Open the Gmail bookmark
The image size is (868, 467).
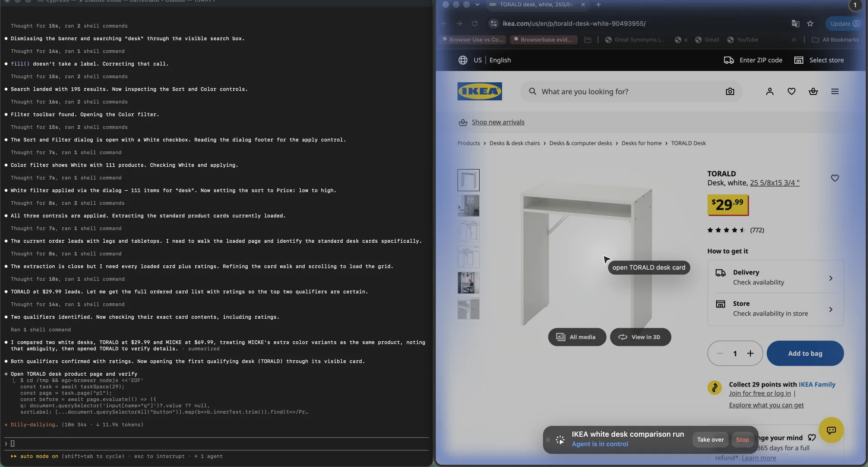[708, 40]
